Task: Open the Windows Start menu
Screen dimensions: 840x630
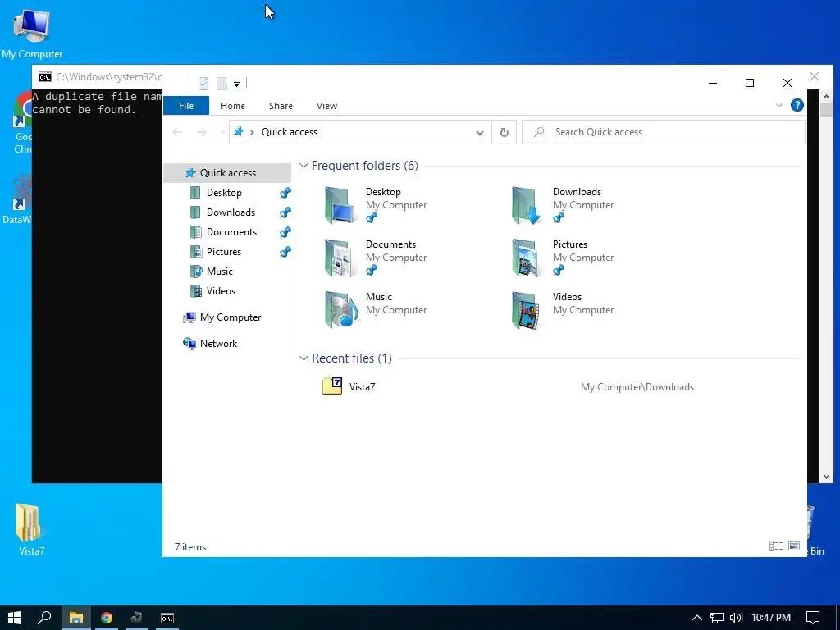Action: (15, 618)
